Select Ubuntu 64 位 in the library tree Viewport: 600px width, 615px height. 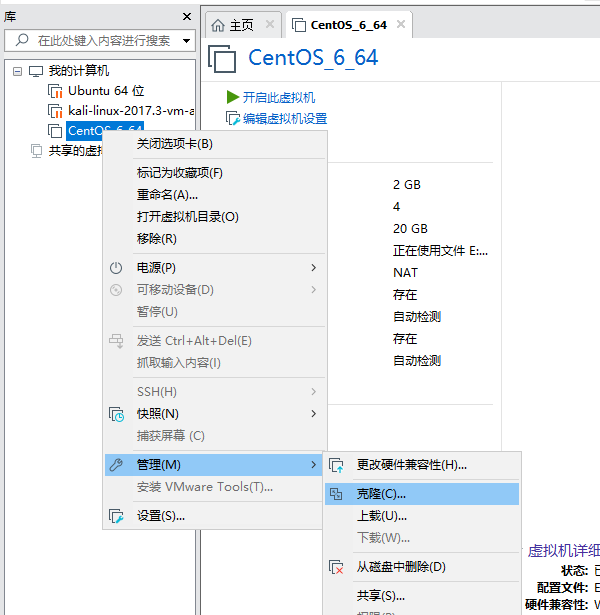click(106, 91)
